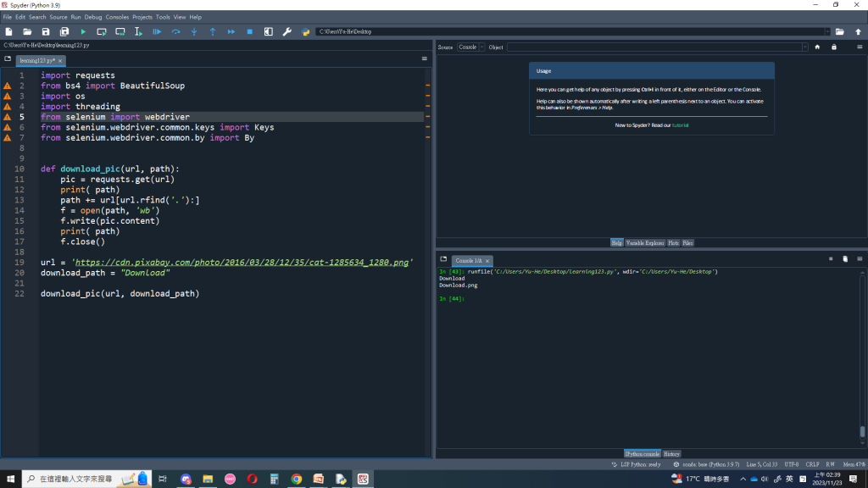Interrupt the kernel in the console pane
The image size is (868, 488).
pos(831,259)
